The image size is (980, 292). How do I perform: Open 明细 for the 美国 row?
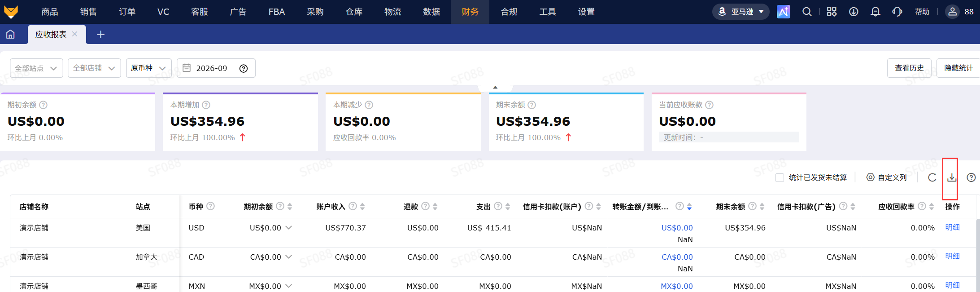click(952, 227)
